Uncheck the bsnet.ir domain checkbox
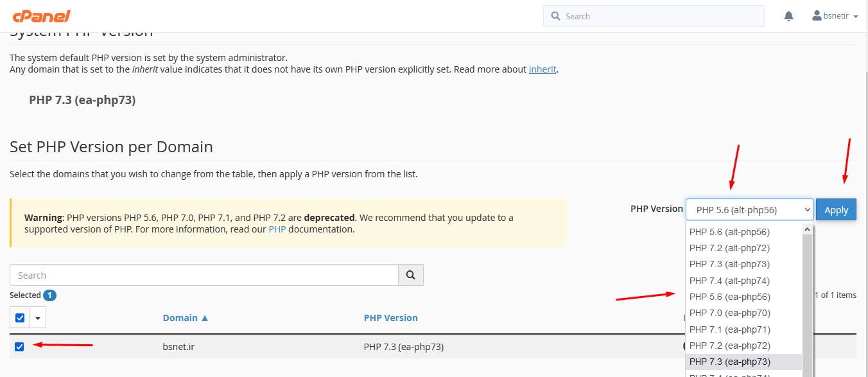The height and width of the screenshot is (377, 868). click(x=19, y=347)
